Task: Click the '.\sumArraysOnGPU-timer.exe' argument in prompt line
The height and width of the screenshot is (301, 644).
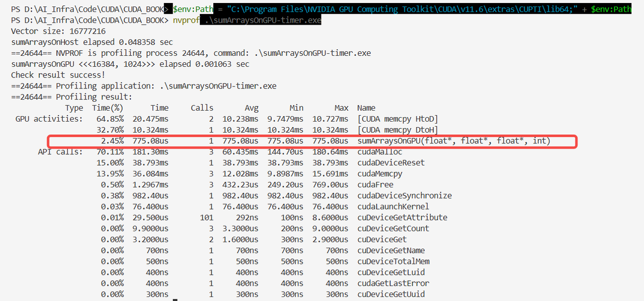Action: coord(262,20)
